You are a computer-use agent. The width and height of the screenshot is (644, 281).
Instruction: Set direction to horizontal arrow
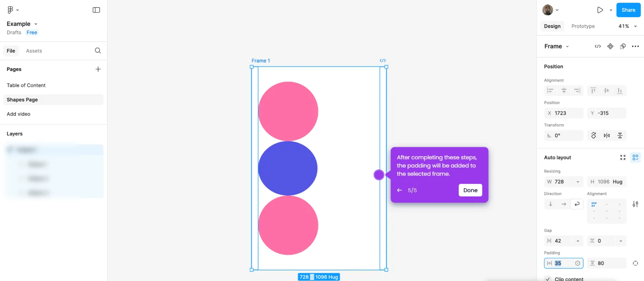point(564,204)
